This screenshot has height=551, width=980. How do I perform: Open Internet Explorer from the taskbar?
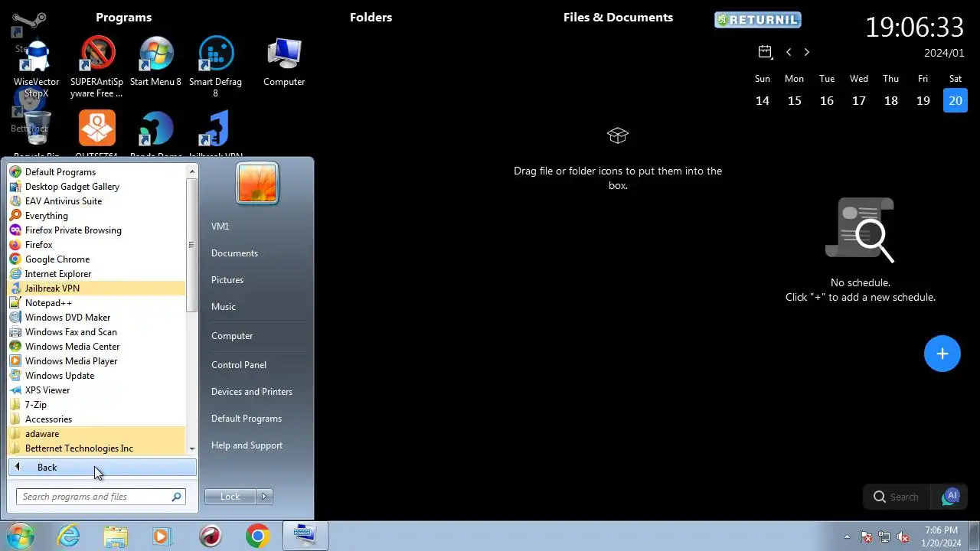click(69, 536)
